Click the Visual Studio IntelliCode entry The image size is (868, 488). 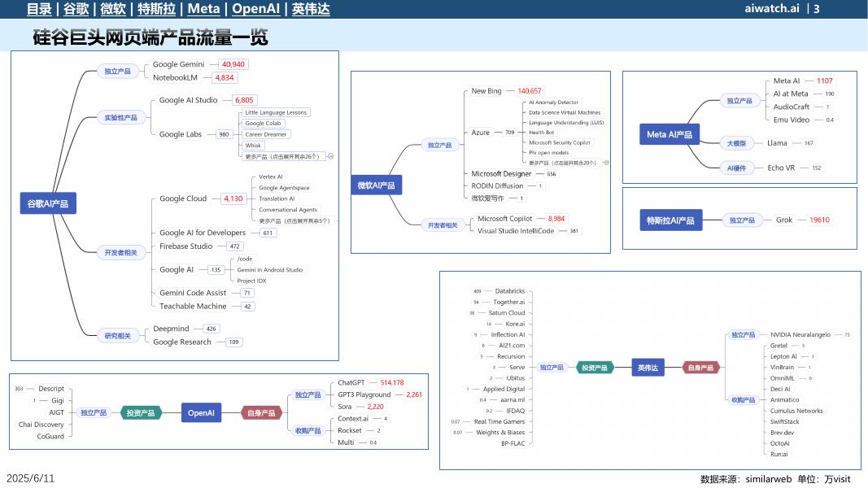click(x=516, y=231)
